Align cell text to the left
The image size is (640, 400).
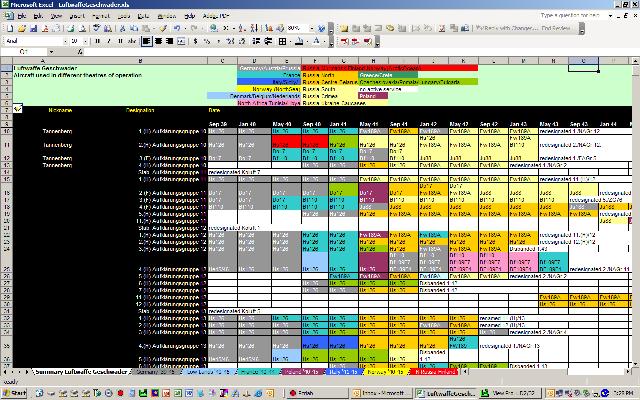point(147,41)
